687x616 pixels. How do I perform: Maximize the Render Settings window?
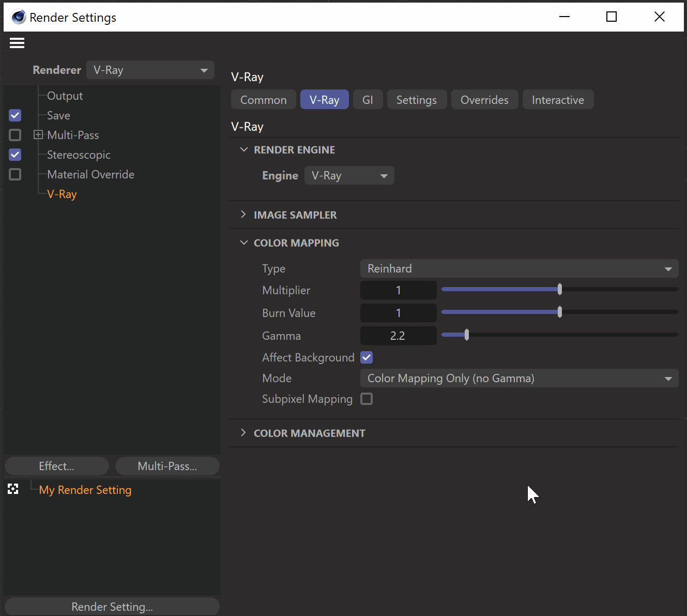(612, 17)
